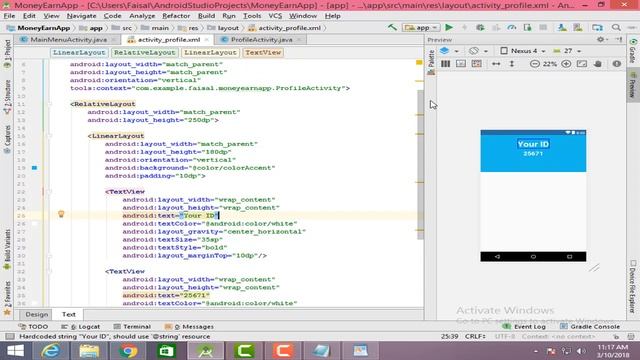Click the Search Everywhere magnifier icon

(x=616, y=27)
